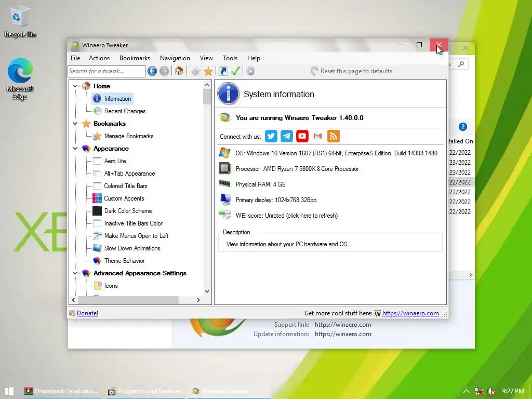This screenshot has height=399, width=532.
Task: Click the Donate! link
Action: coord(87,313)
